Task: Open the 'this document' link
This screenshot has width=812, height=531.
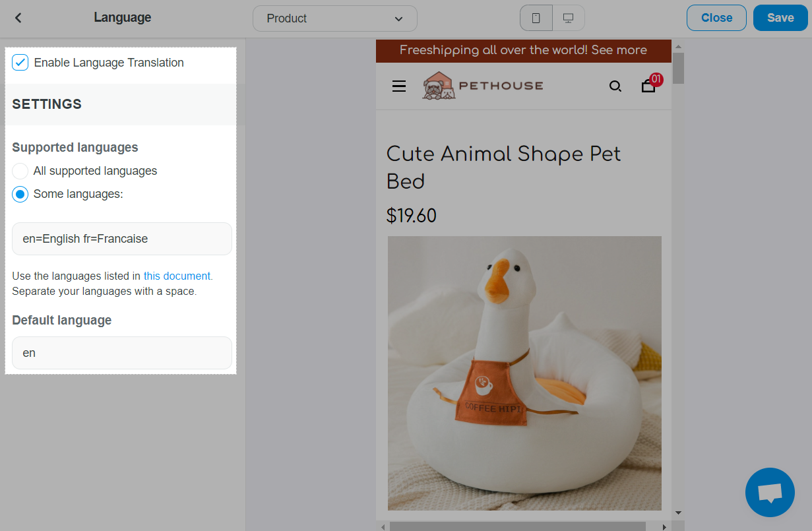Action: 177,276
